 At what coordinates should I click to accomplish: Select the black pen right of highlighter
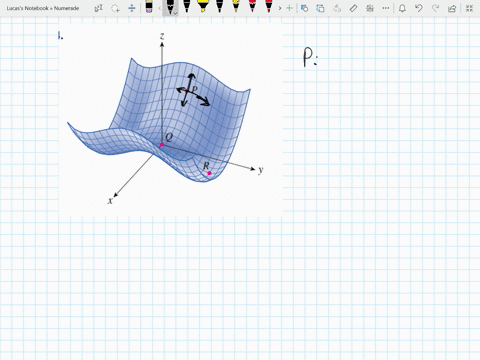tap(219, 7)
